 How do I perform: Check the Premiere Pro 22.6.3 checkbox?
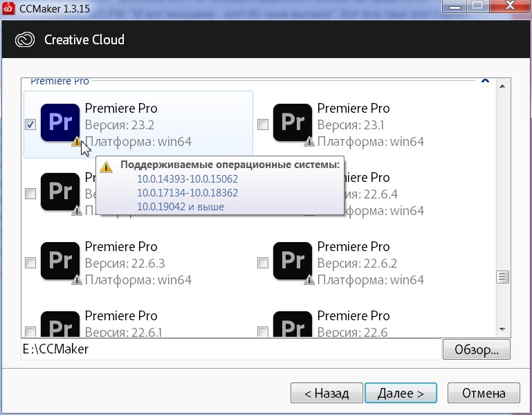30,263
